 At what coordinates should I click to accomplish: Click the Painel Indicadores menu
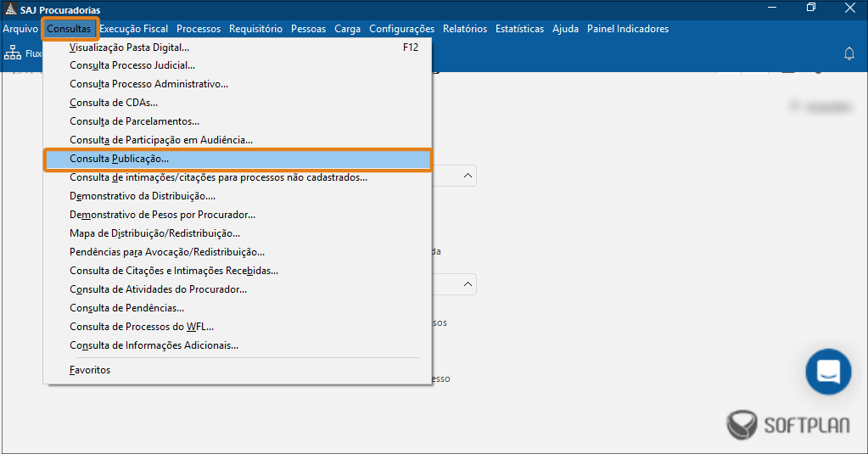[628, 29]
